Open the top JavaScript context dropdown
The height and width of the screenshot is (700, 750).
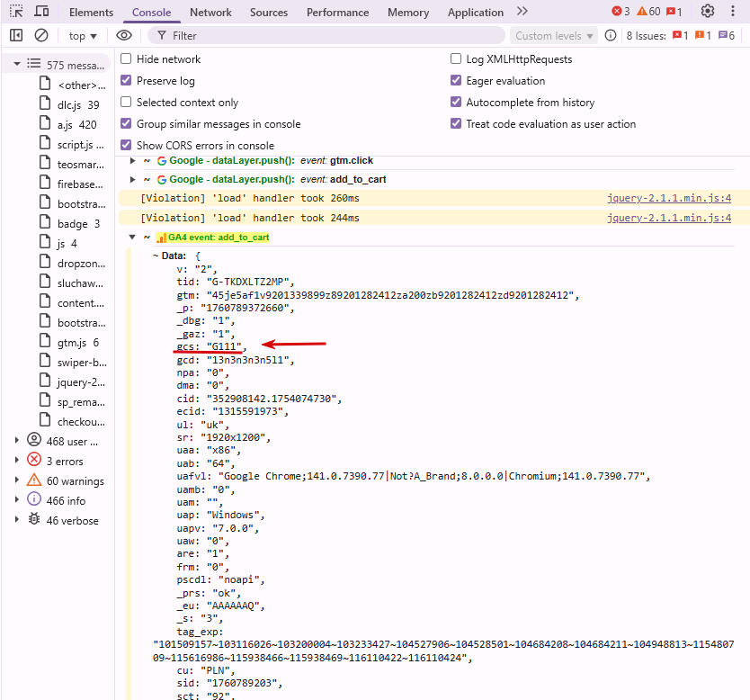tap(83, 36)
